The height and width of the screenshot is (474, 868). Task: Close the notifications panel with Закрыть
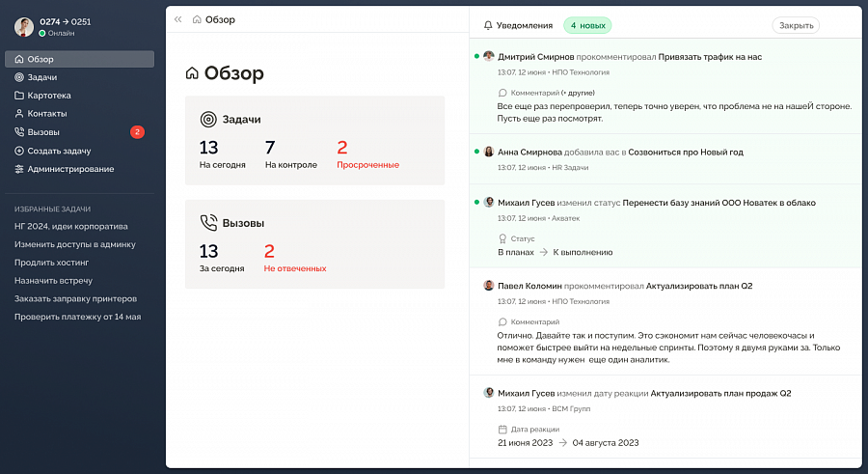click(x=796, y=25)
